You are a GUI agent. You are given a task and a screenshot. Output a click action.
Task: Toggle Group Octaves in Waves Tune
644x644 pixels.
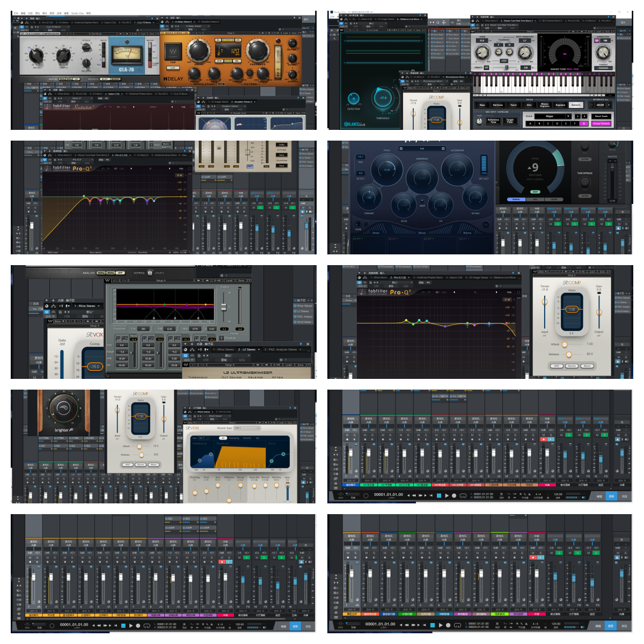[601, 123]
